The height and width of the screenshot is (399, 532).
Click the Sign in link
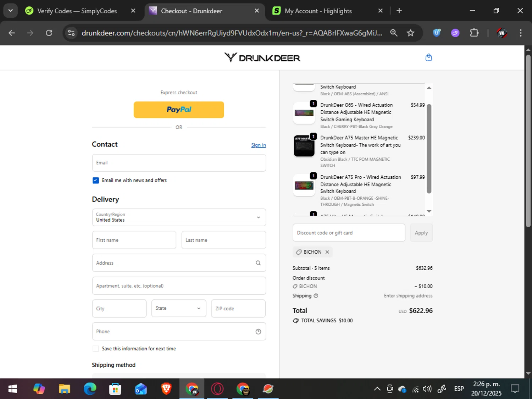click(259, 145)
